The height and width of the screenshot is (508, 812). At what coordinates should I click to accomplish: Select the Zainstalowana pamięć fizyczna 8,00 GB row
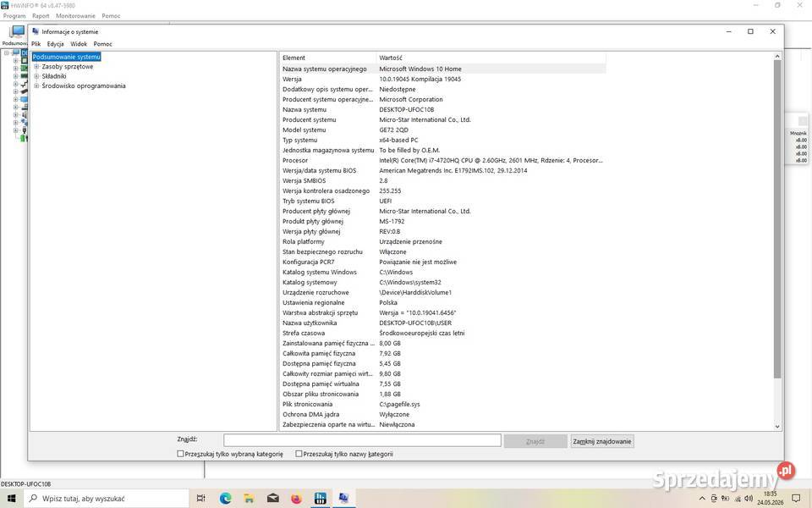coord(442,343)
